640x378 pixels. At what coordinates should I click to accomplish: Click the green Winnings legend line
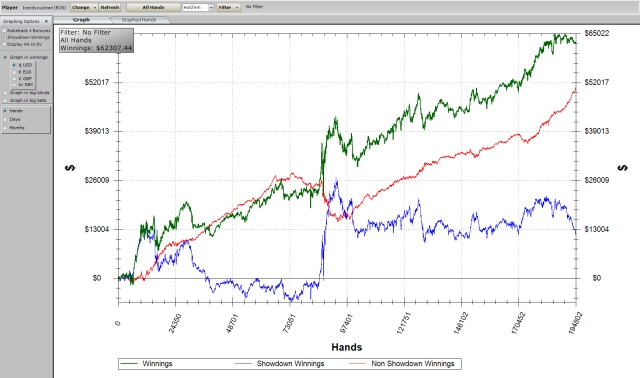click(x=128, y=364)
